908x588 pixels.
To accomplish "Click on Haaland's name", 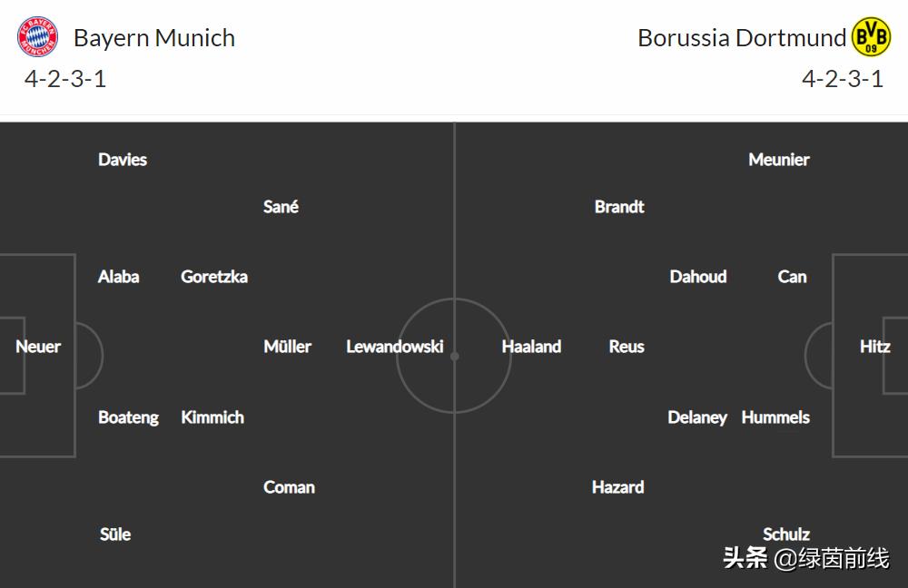I will [x=531, y=347].
